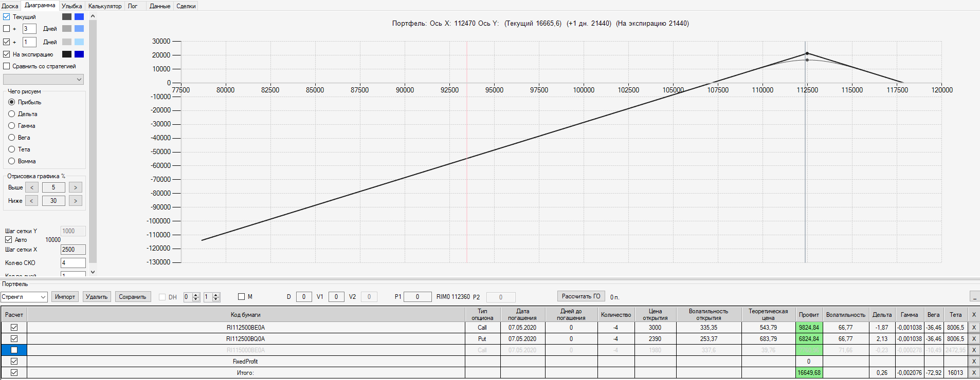Click the Импорт button
Screen dimensions: 980x380
click(x=65, y=297)
